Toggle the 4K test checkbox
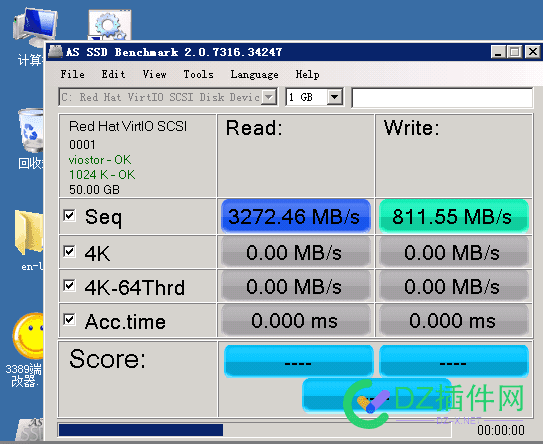 70,251
